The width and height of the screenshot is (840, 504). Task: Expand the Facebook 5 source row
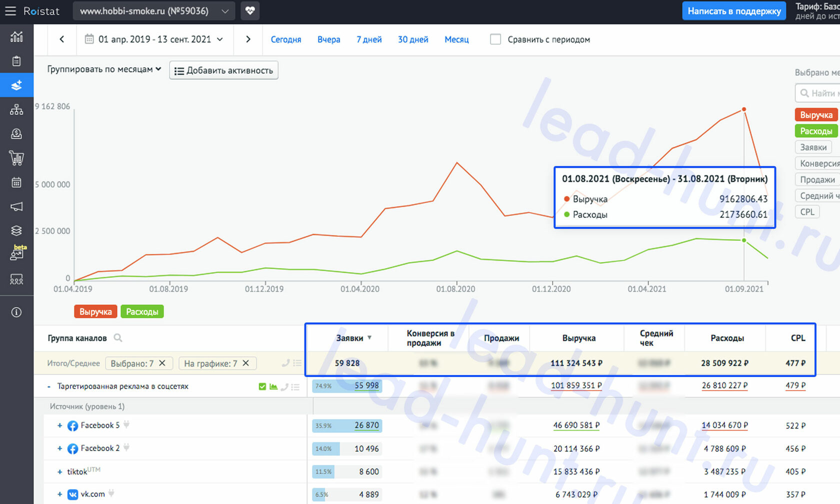[x=59, y=425]
